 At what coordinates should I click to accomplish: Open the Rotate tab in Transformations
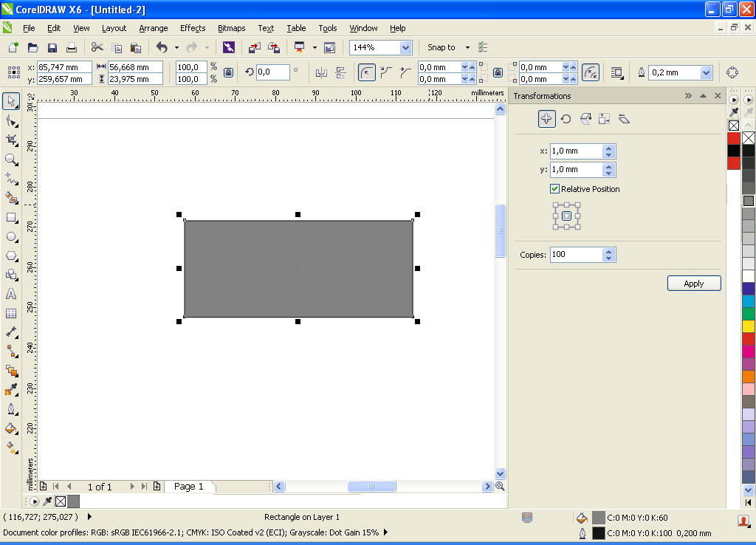pos(566,119)
